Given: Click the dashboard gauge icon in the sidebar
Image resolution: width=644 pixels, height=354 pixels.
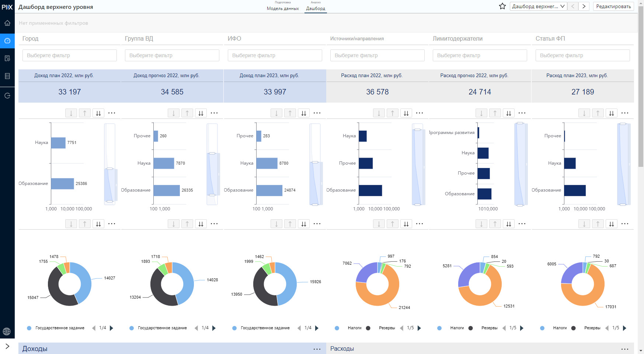Looking at the screenshot, I should (x=7, y=41).
